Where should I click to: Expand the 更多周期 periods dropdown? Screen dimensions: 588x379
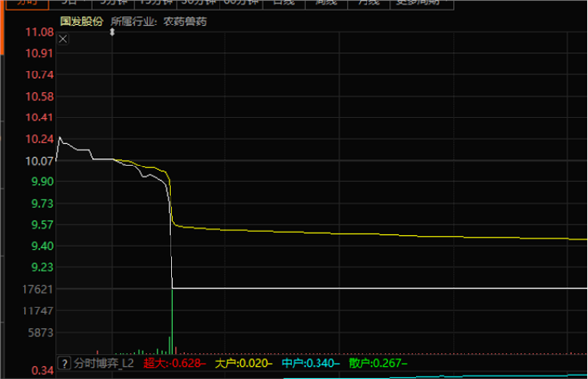pyautogui.click(x=421, y=3)
